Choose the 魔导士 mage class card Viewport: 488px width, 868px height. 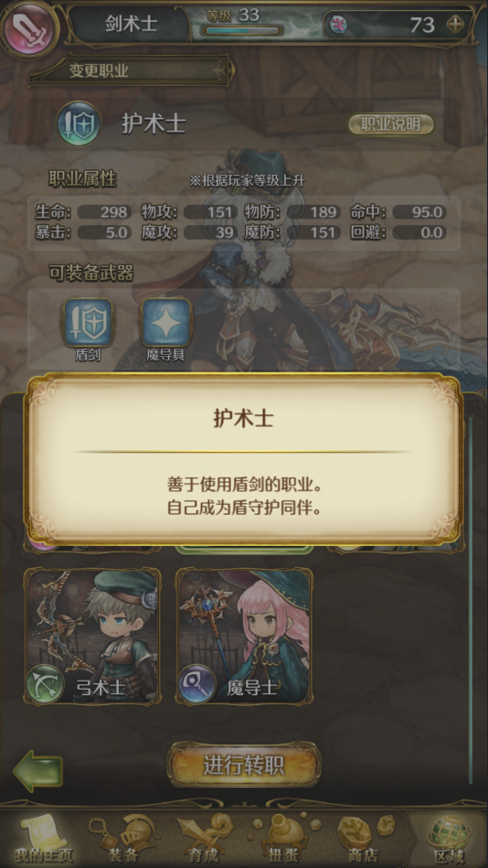pyautogui.click(x=244, y=636)
